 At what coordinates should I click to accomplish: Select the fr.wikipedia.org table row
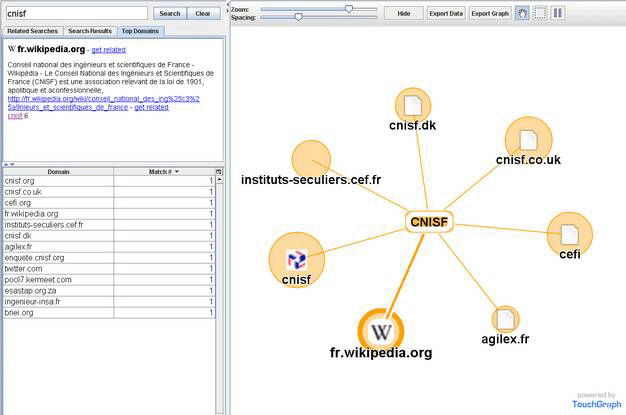(x=109, y=214)
